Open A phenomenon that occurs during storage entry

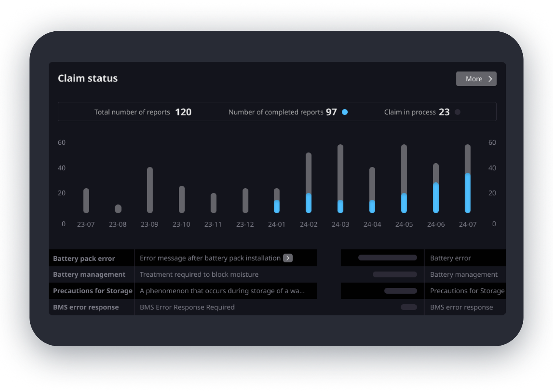point(222,291)
